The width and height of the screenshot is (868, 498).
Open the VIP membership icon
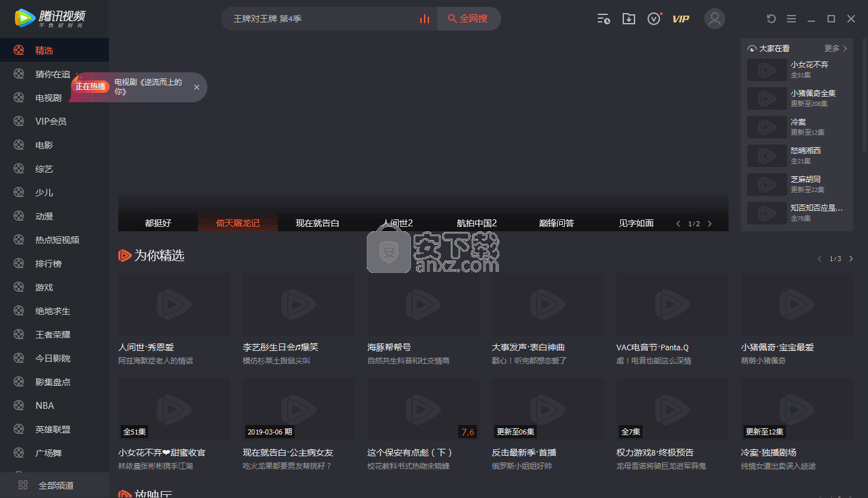(681, 19)
